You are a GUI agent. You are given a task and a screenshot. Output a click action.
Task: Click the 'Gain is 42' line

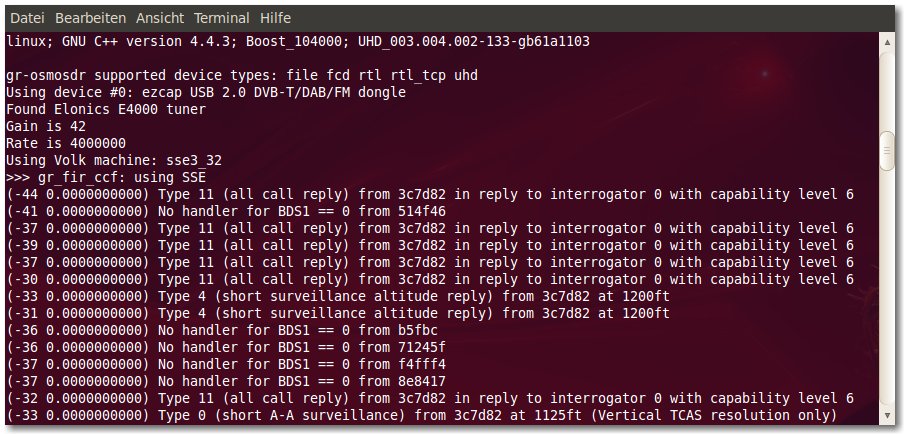click(46, 126)
